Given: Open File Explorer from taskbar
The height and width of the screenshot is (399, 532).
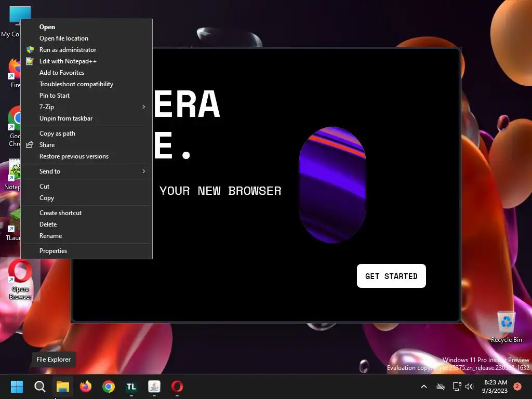Looking at the screenshot, I should 63,387.
